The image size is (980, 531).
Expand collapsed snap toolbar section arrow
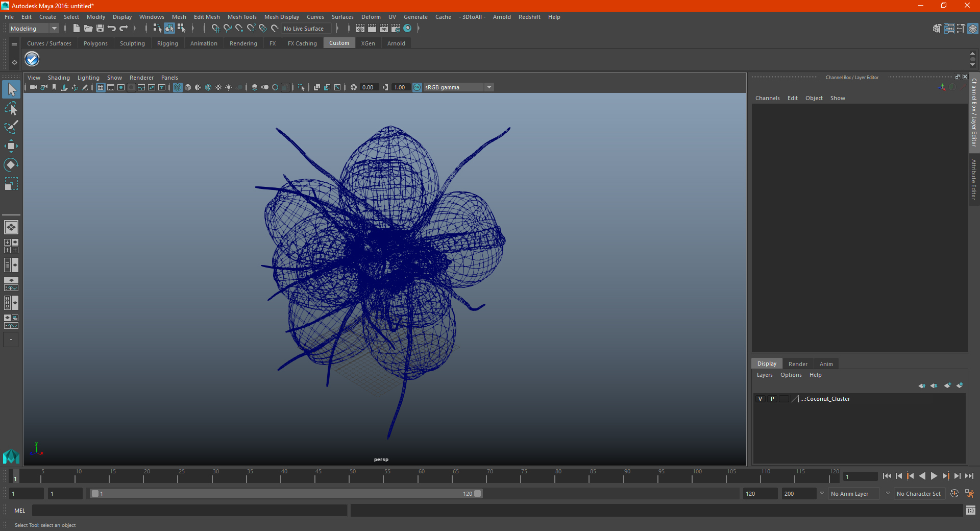337,29
